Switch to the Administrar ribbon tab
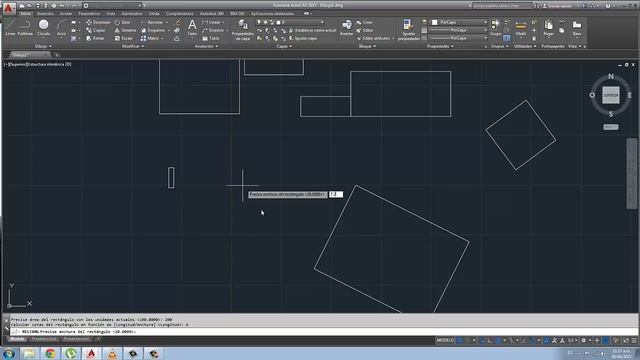Image resolution: width=640 pixels, height=360 pixels. tap(132, 13)
